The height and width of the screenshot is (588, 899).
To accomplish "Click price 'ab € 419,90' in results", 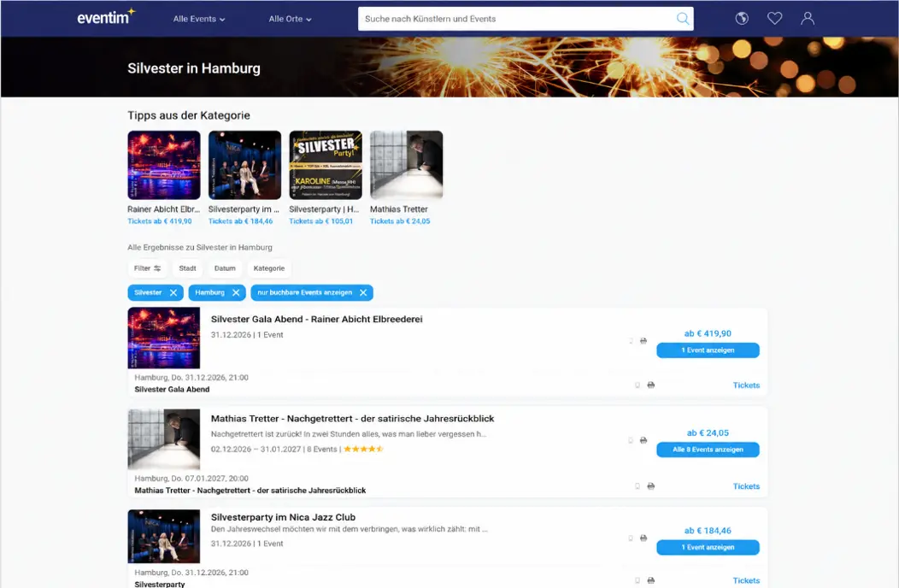I will tap(708, 333).
